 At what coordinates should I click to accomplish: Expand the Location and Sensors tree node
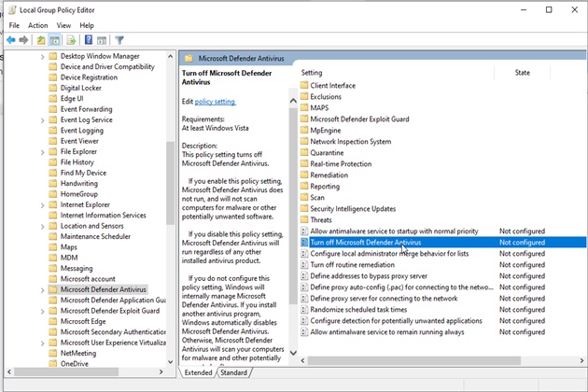coord(42,227)
